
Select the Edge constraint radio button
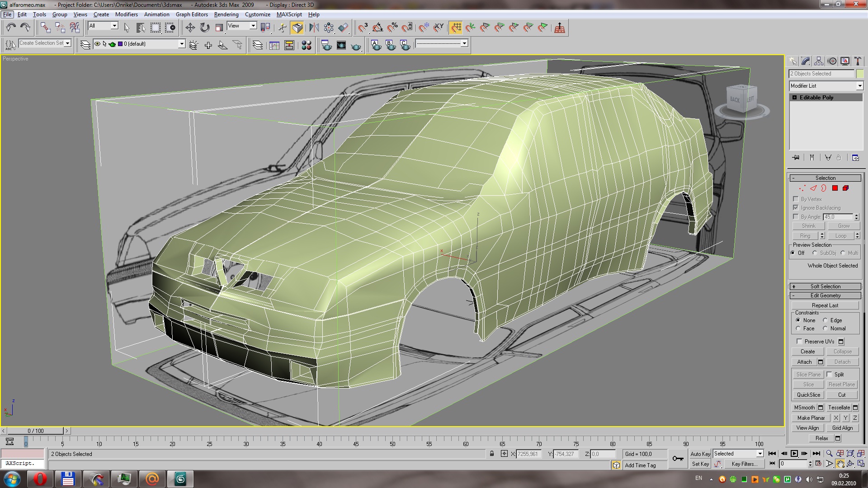825,320
